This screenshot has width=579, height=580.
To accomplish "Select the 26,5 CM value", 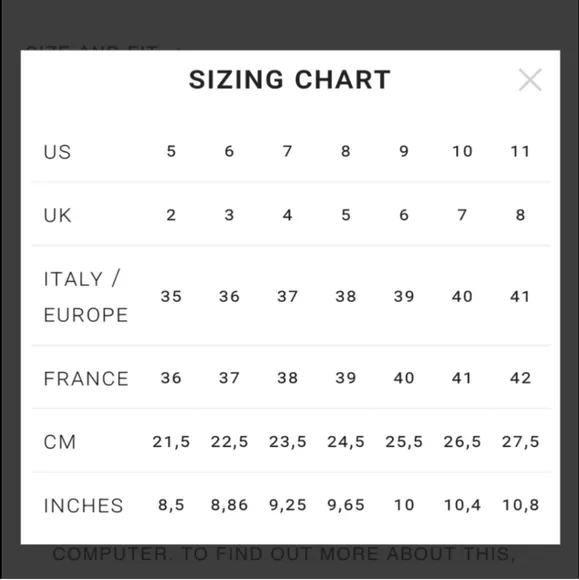I will (462, 442).
